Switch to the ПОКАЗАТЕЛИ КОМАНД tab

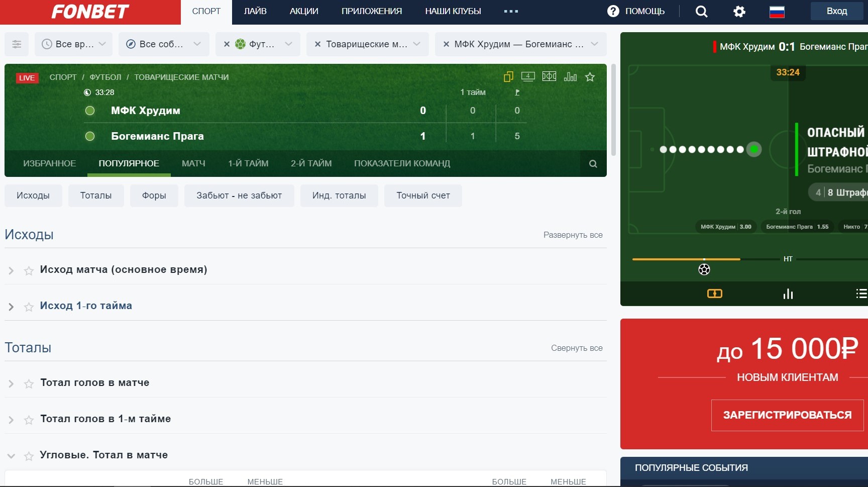[x=402, y=163]
